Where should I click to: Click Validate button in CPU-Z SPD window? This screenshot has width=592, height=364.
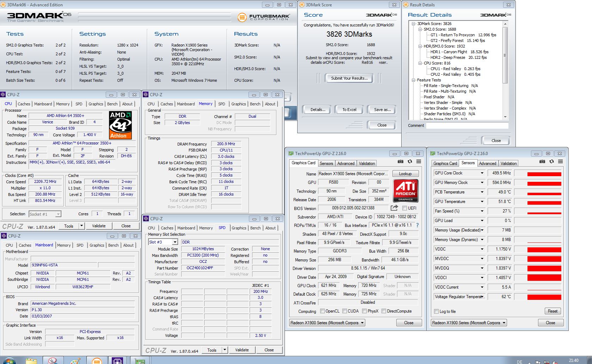pyautogui.click(x=242, y=350)
